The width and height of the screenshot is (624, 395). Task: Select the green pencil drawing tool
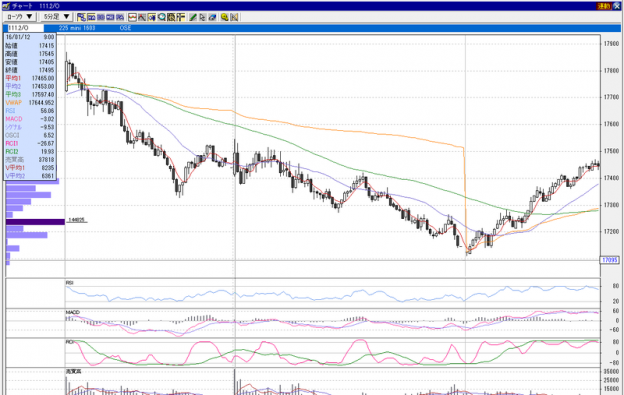tap(193, 17)
